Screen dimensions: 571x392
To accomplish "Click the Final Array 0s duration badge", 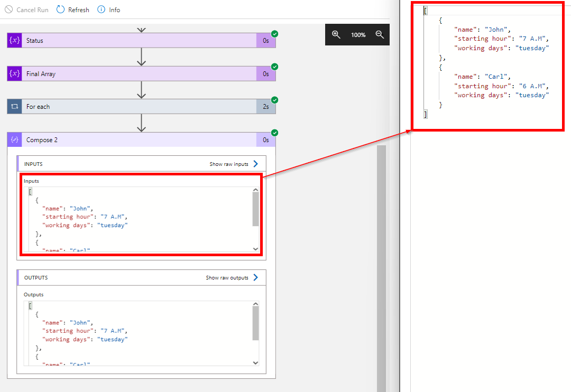I will click(266, 73).
